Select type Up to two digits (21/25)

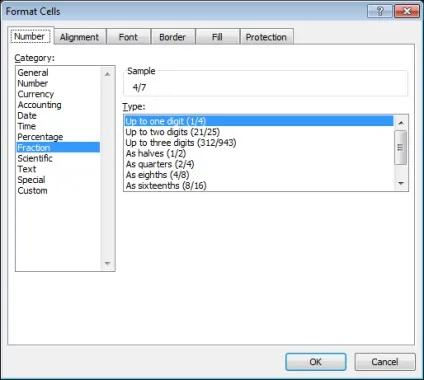point(259,132)
